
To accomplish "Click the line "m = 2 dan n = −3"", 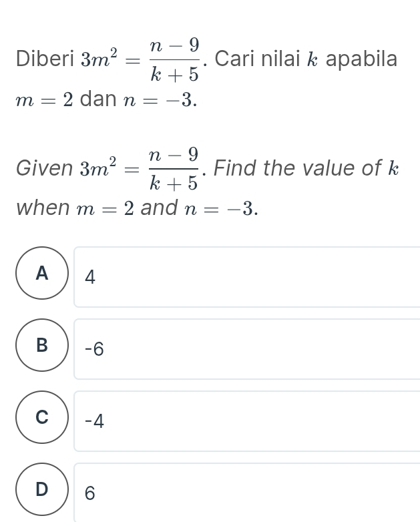I will coord(107,100).
